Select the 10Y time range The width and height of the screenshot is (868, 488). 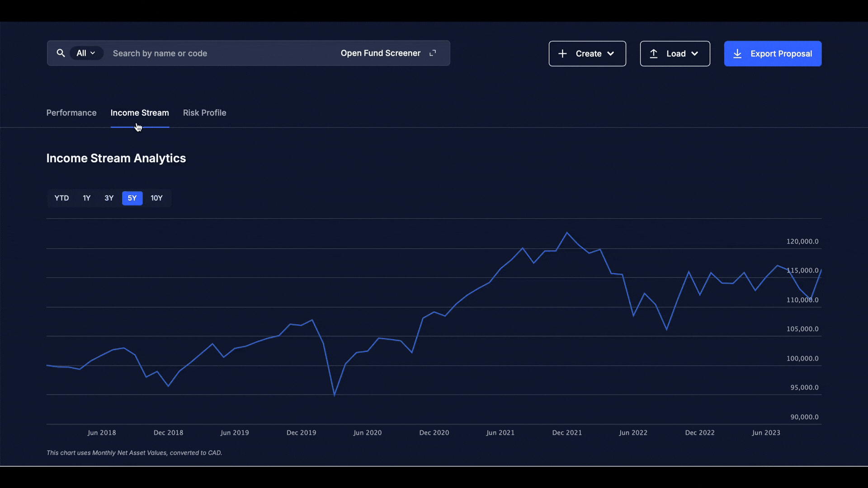156,198
